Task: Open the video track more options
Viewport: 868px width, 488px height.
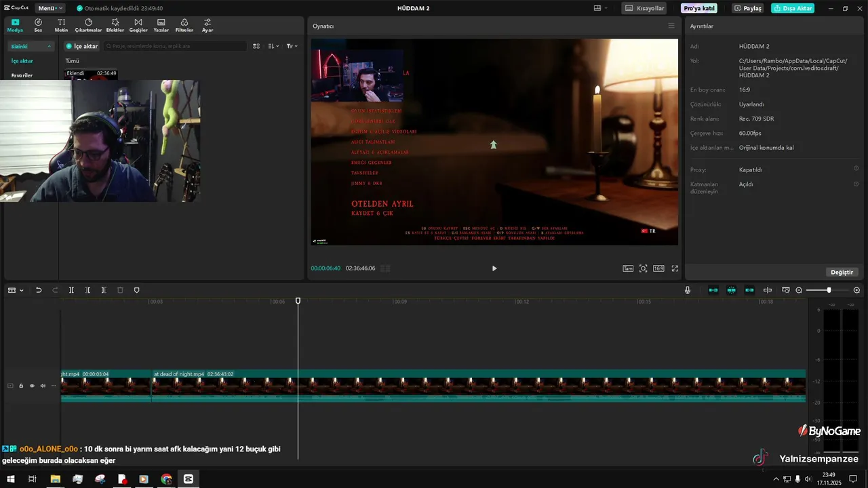Action: click(x=54, y=386)
